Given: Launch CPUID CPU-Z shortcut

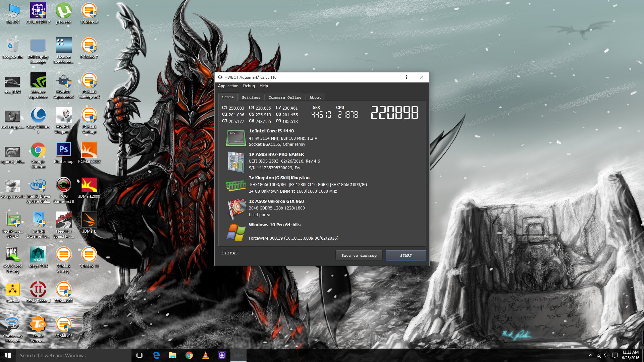Looking at the screenshot, I should coord(38,14).
